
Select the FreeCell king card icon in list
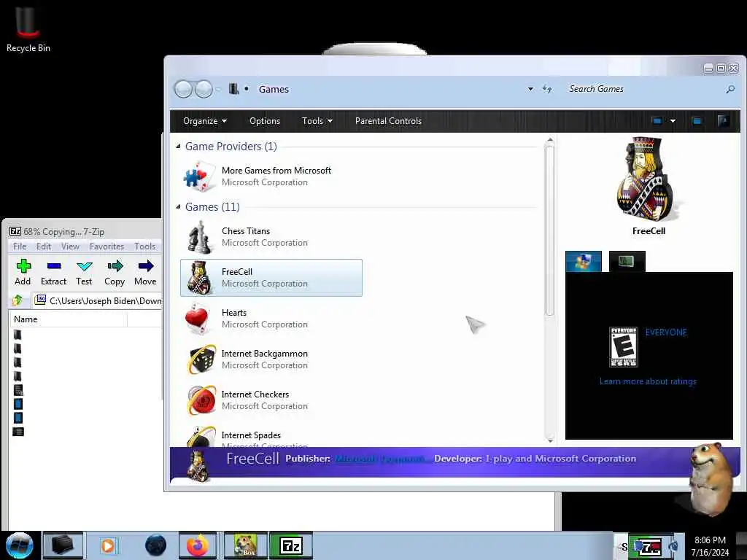pyautogui.click(x=198, y=278)
